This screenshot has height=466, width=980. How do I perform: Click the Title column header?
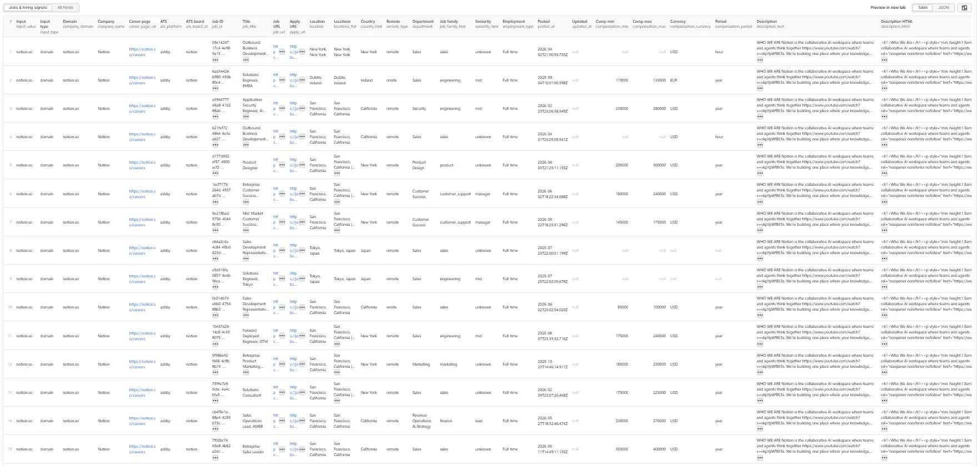point(249,24)
